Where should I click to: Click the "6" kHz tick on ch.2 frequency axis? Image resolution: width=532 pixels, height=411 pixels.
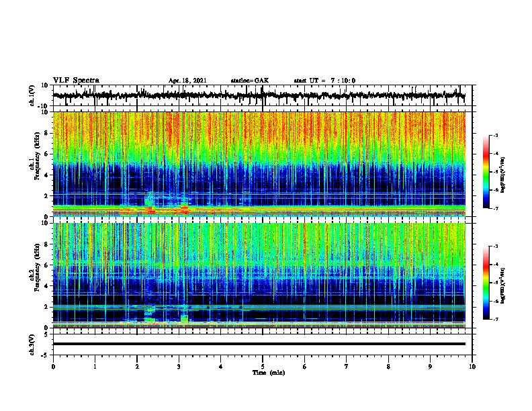tap(46, 265)
